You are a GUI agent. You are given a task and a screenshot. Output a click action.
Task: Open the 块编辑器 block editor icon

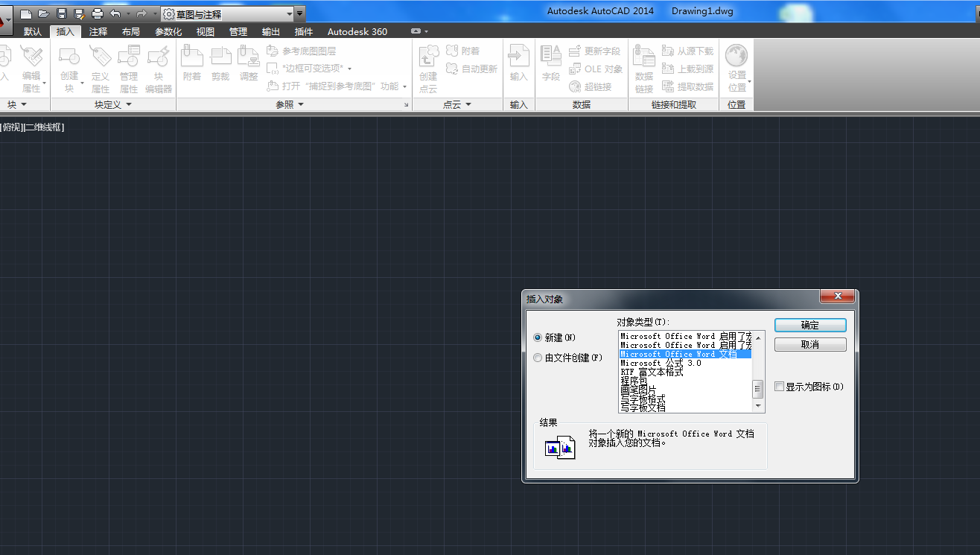pyautogui.click(x=159, y=56)
